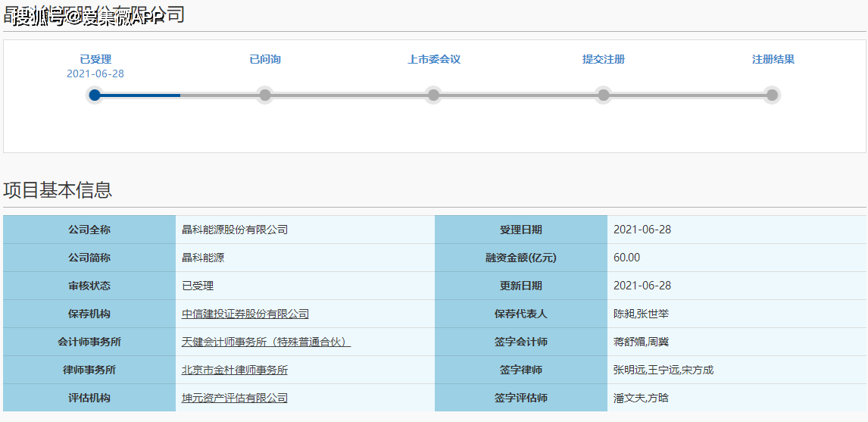Click the blue filled progress bar segment
This screenshot has width=868, height=422.
[x=140, y=95]
